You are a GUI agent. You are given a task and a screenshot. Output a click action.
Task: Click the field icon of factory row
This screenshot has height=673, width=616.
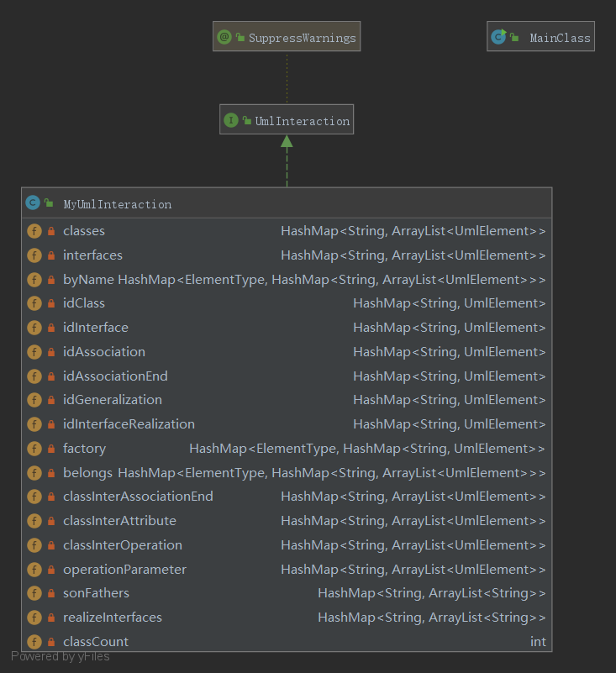(x=34, y=449)
